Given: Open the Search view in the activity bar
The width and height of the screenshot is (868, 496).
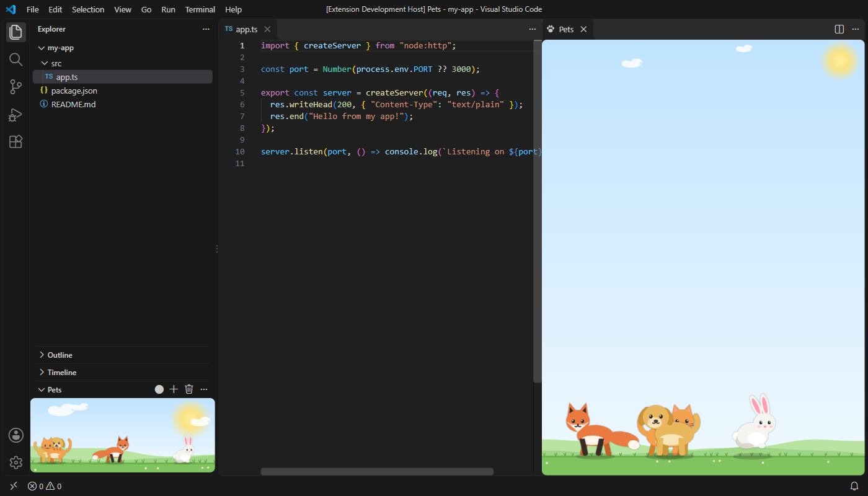Looking at the screenshot, I should [x=16, y=60].
